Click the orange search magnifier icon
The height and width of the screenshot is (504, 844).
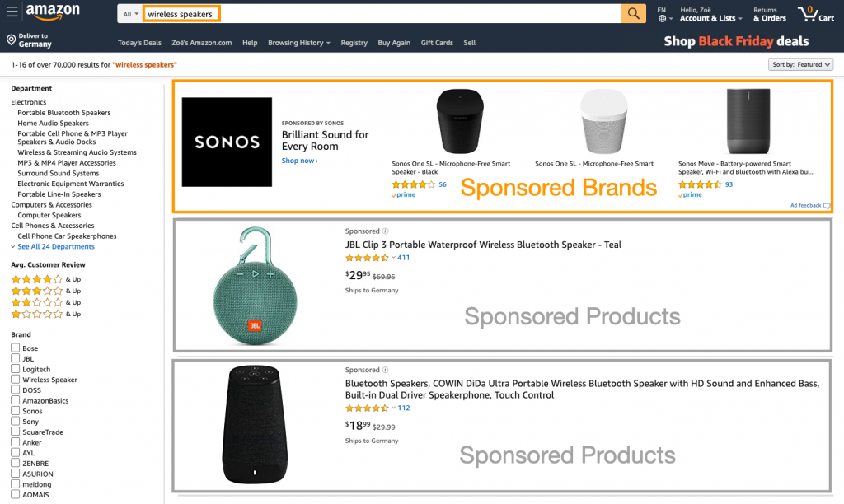(x=632, y=13)
